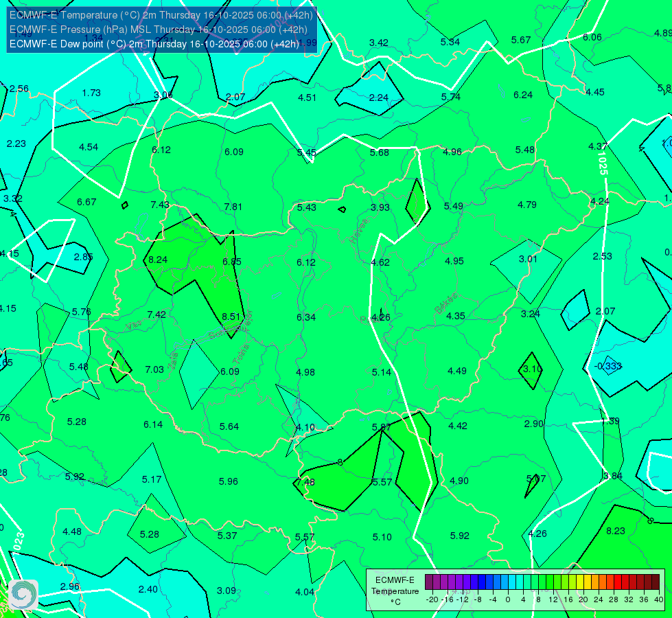Click the 4.98 temperature value
The height and width of the screenshot is (618, 672).
305,371
